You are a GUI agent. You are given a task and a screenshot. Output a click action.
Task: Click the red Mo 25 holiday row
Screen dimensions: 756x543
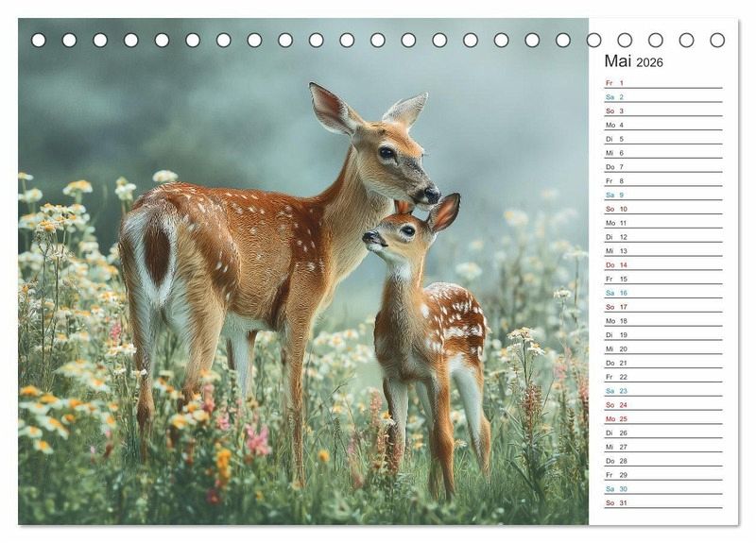(x=661, y=418)
